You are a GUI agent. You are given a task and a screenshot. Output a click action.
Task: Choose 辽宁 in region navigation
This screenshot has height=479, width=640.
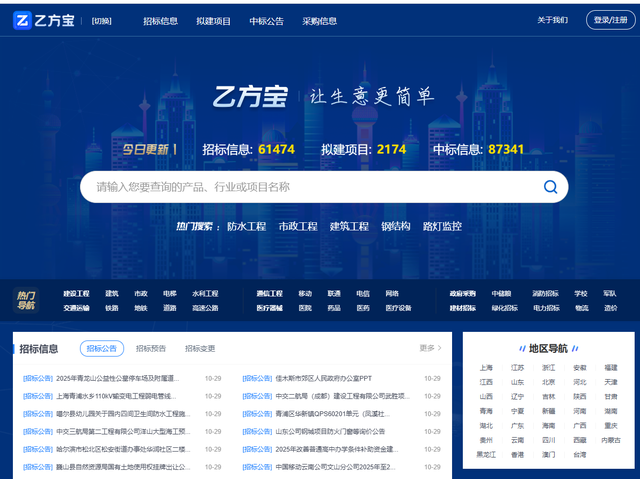click(517, 397)
